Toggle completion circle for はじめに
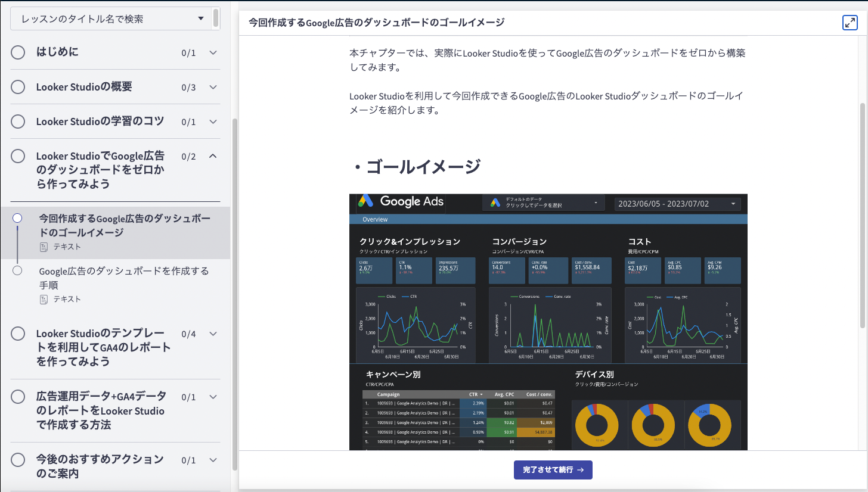Viewport: 868px width, 492px height. coord(18,52)
